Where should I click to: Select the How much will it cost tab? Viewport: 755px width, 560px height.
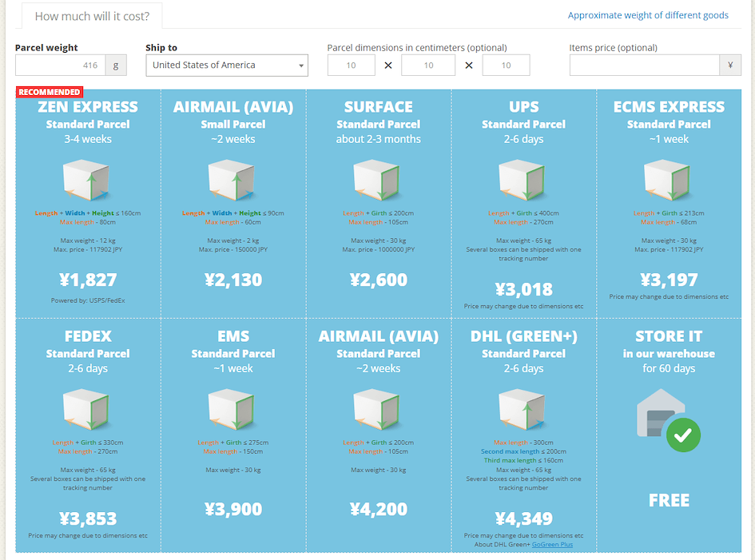[91, 16]
